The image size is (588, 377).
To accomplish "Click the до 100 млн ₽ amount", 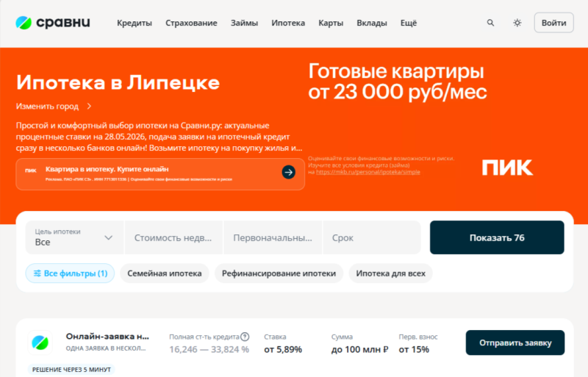I will click(x=360, y=350).
